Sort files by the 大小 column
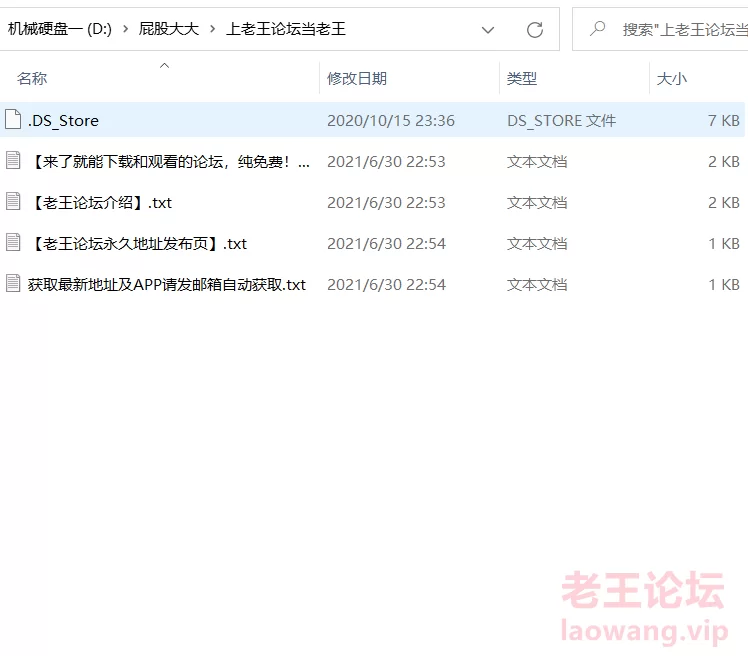The image size is (748, 656). click(x=672, y=78)
